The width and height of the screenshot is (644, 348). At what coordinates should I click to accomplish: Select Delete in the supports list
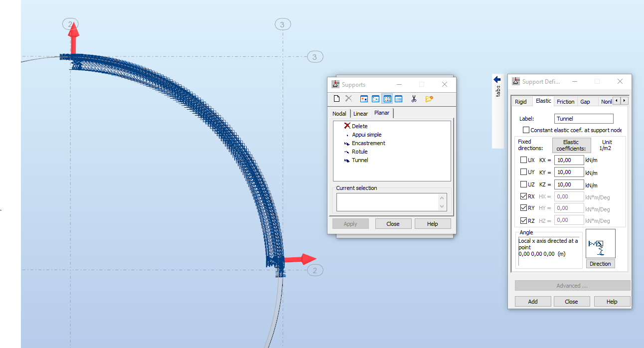click(x=359, y=126)
